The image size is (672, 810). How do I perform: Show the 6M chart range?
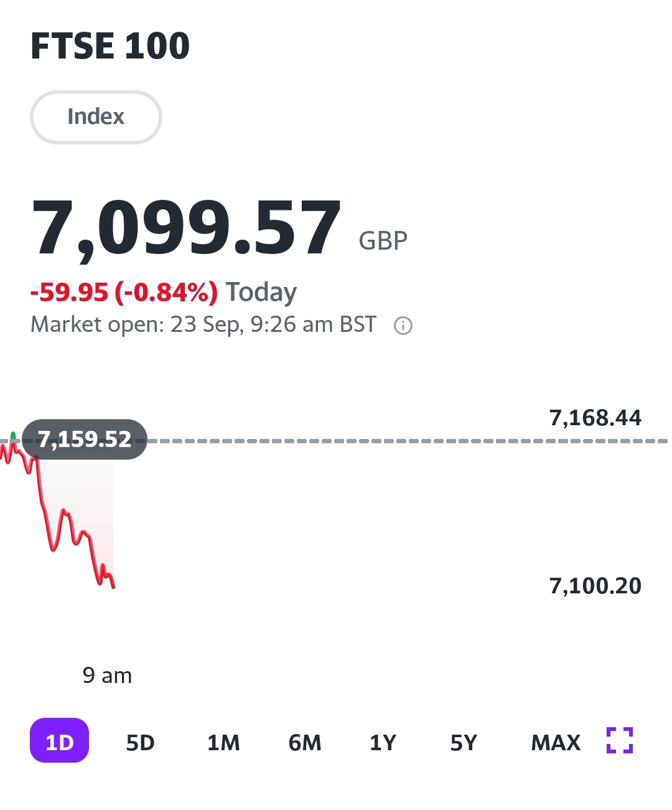tap(305, 742)
